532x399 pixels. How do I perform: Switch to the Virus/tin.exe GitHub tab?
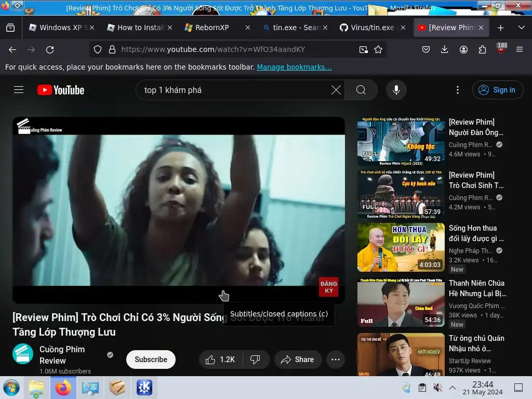[373, 28]
